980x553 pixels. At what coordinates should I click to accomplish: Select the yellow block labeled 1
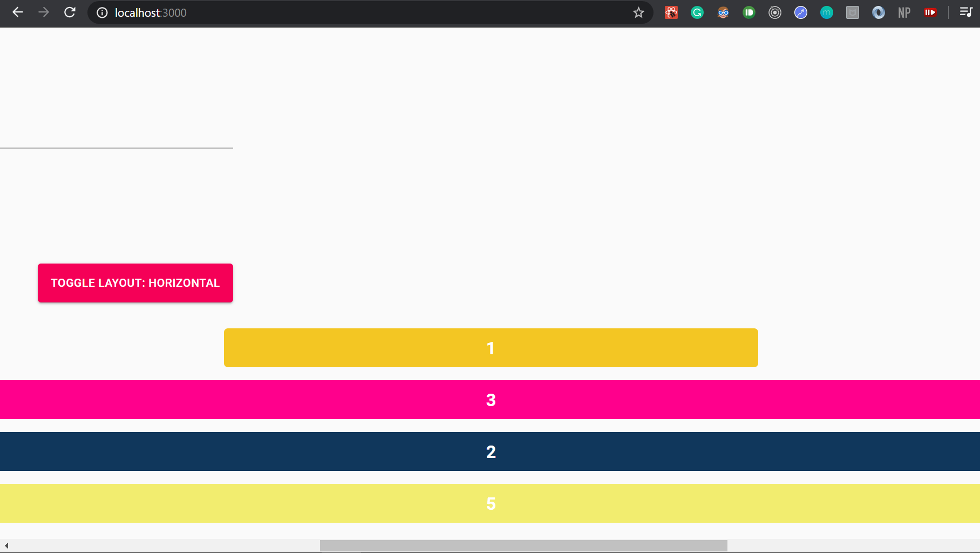pos(490,348)
